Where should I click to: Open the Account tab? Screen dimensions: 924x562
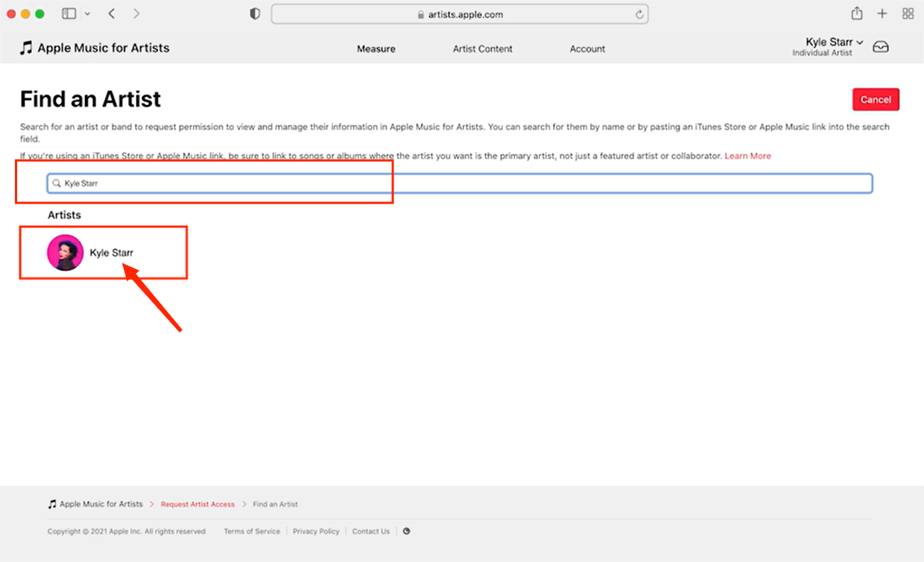coord(587,49)
